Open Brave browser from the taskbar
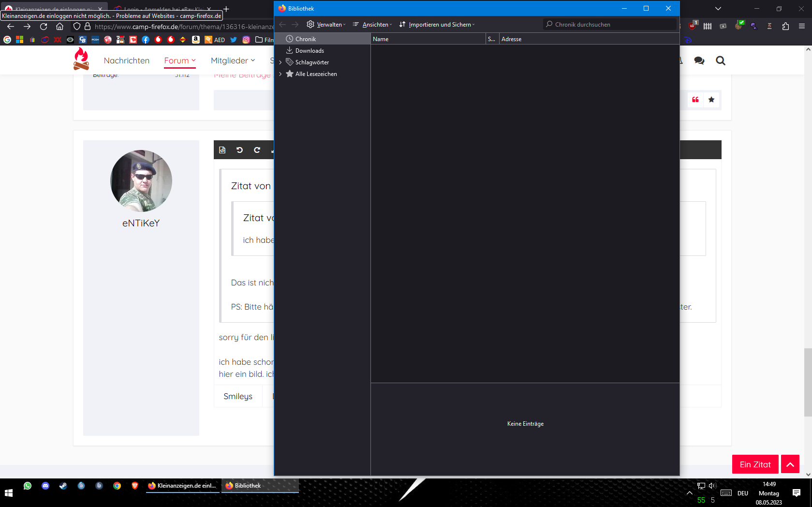812x507 pixels. point(135,486)
